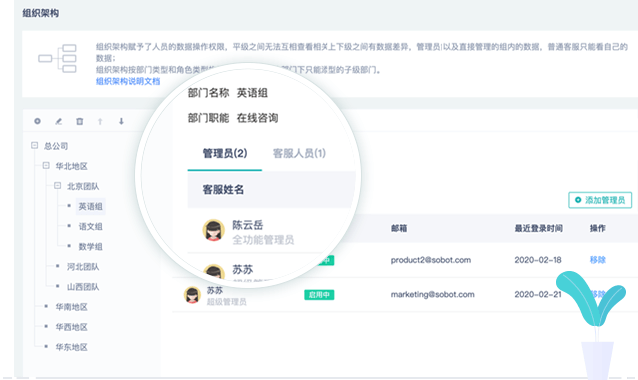This screenshot has height=380, width=638.
Task: Click the 客服姓名 column header
Action: tap(223, 190)
